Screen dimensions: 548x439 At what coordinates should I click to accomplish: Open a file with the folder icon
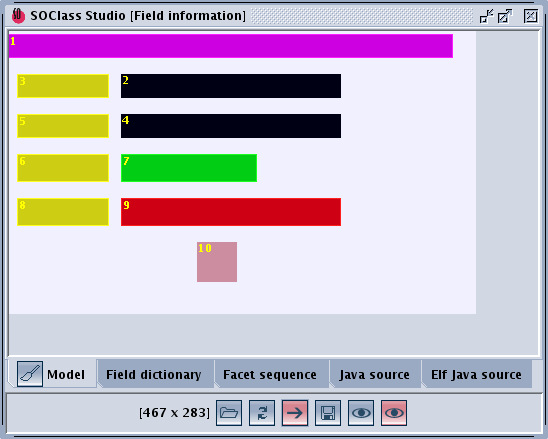click(x=229, y=413)
